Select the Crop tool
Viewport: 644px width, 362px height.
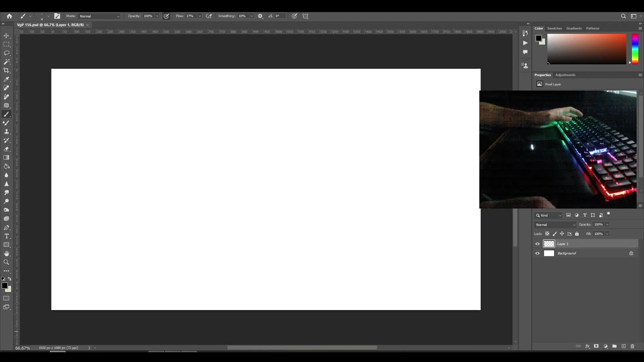[x=6, y=70]
